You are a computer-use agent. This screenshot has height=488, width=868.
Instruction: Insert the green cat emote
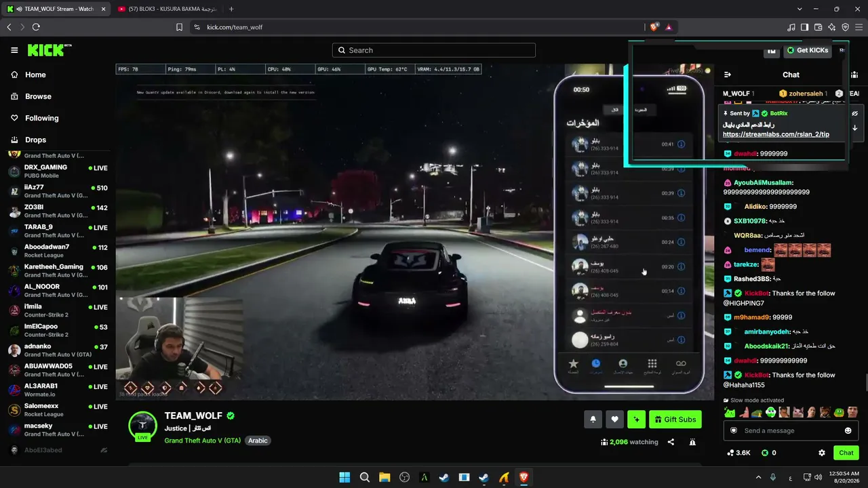point(730,412)
